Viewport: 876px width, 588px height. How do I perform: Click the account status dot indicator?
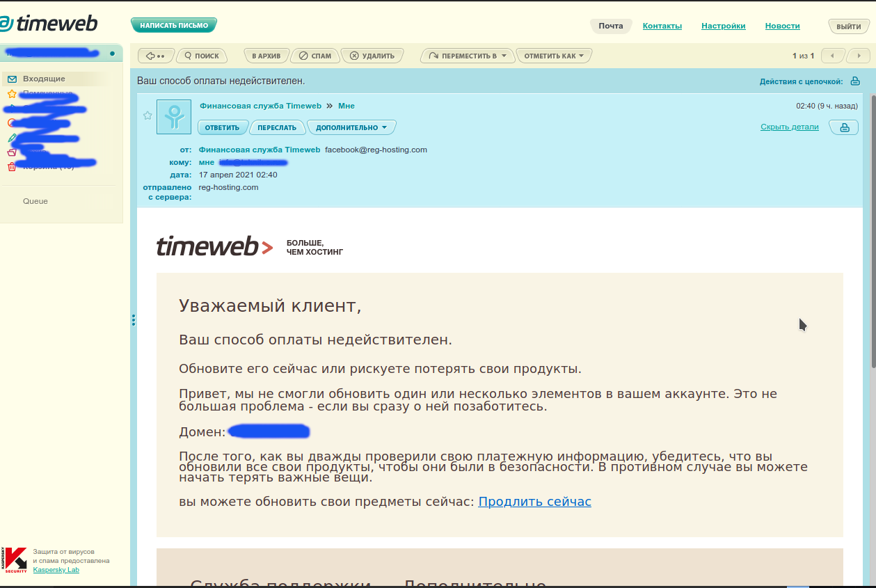tap(112, 54)
